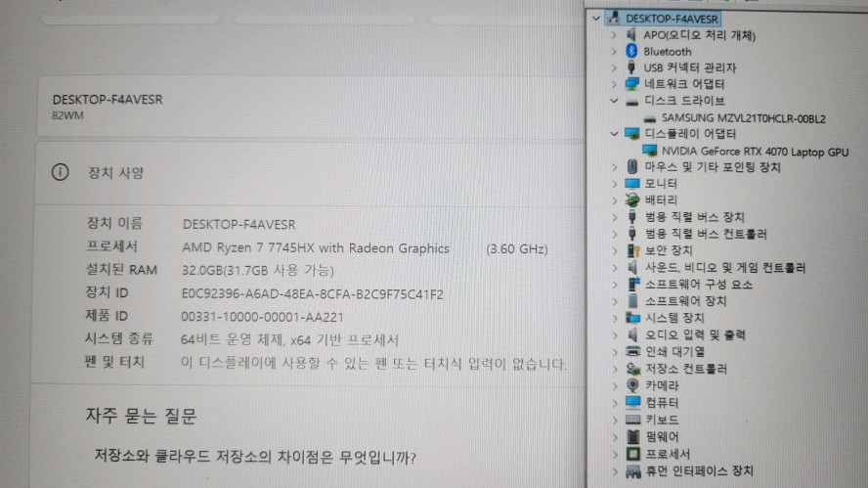Viewport: 868px width, 488px height.
Task: Click the 펌웨어 category icon
Action: 632,436
